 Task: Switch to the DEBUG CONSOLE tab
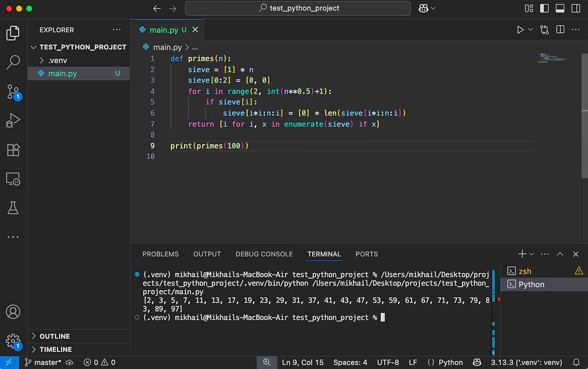264,254
